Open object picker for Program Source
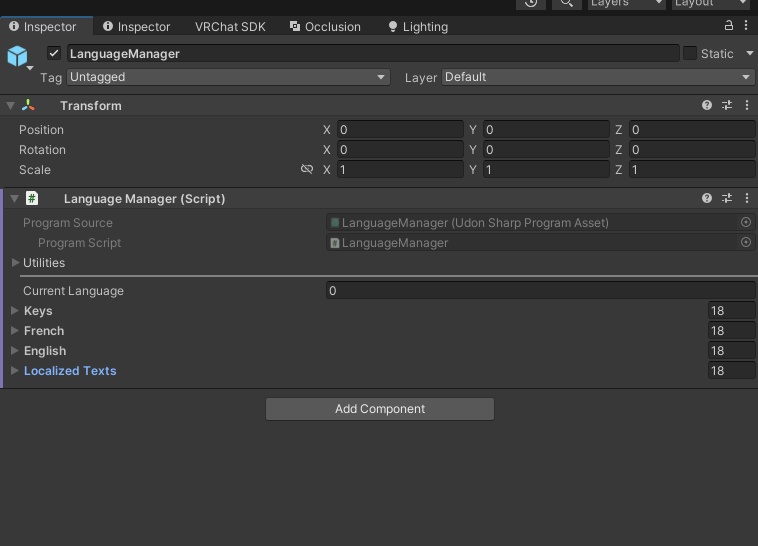 coord(746,222)
